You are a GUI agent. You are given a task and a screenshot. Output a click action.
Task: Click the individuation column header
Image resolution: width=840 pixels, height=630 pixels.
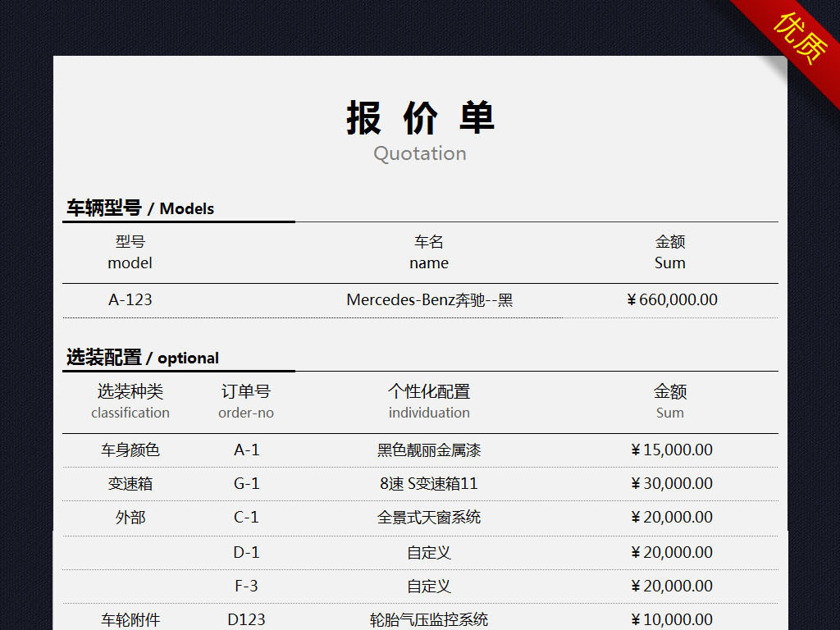[429, 413]
